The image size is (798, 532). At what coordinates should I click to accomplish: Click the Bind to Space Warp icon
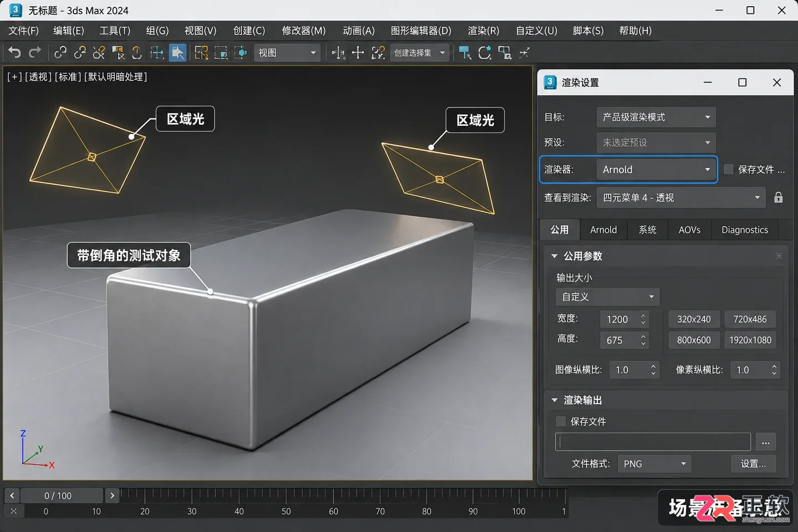coord(99,53)
